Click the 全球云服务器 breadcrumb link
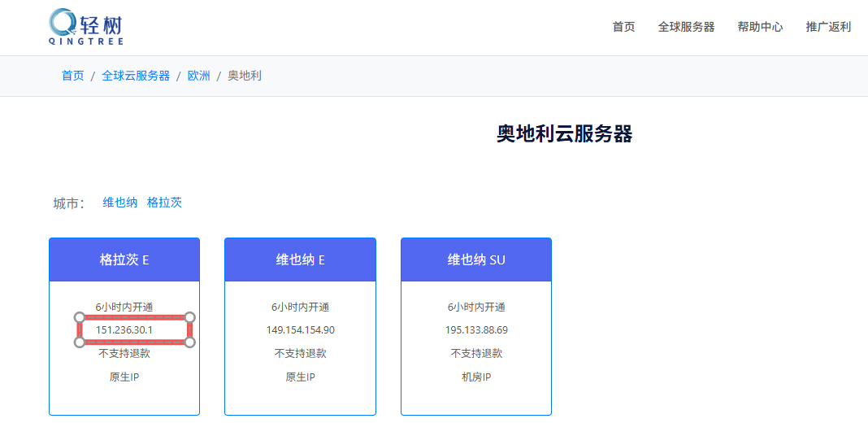This screenshot has height=423, width=868. tap(136, 76)
